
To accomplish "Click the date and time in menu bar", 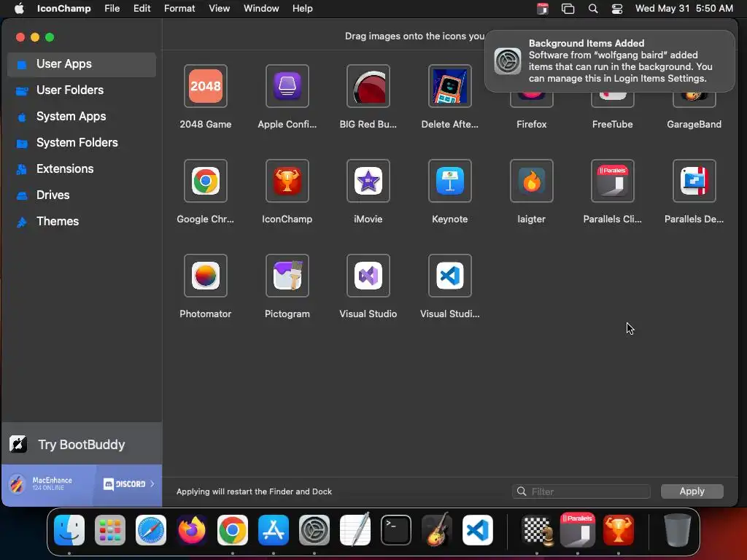I will (684, 9).
